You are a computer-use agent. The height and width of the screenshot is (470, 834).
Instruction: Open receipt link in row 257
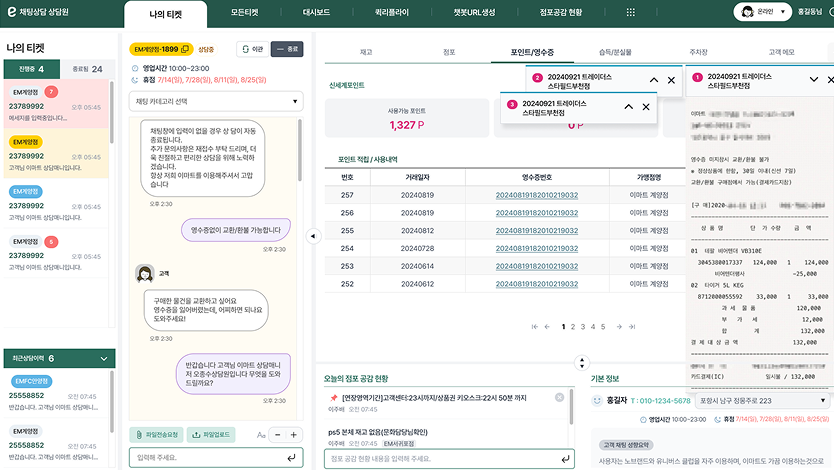[536, 195]
